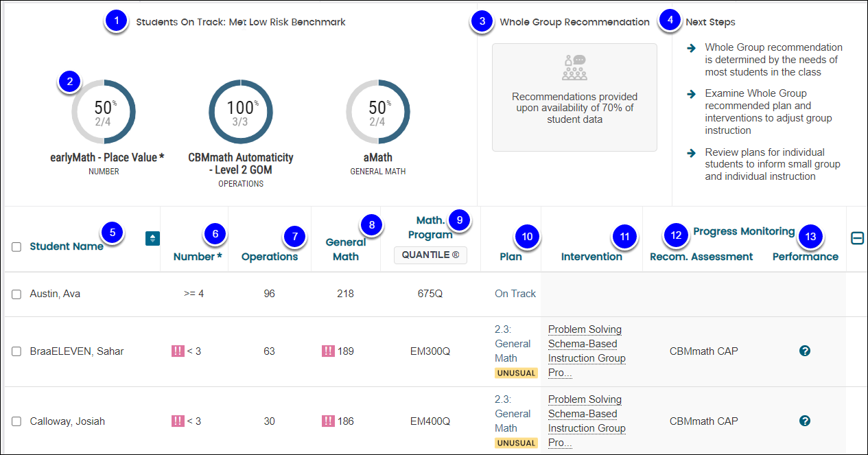
Task: Click help icon in Sahar BraaELEVEN's Performance cell
Action: (805, 351)
